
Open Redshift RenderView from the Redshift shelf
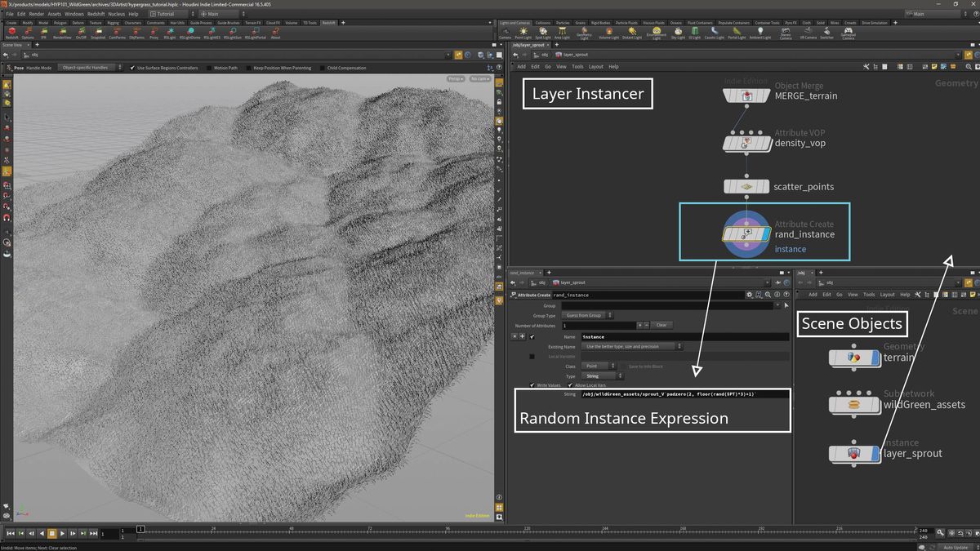[63, 33]
